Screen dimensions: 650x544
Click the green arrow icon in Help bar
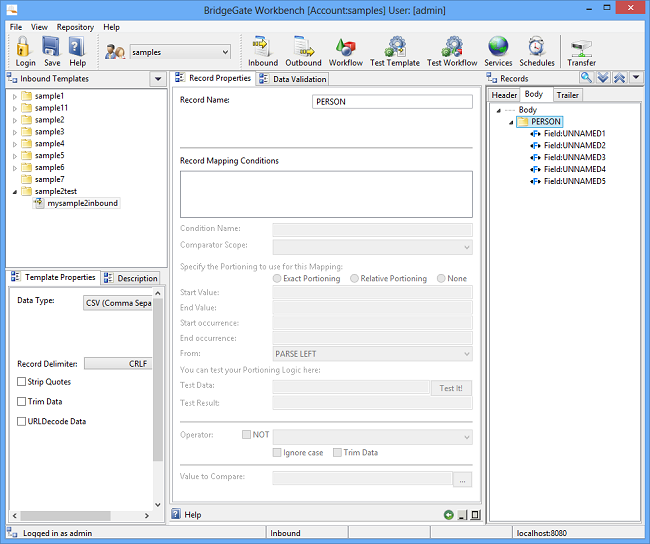point(449,515)
